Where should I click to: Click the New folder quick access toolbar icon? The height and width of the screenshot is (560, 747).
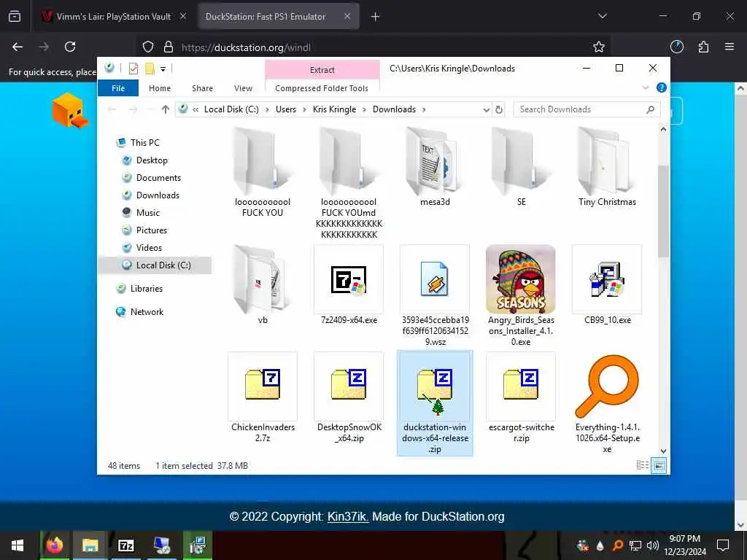tap(150, 69)
